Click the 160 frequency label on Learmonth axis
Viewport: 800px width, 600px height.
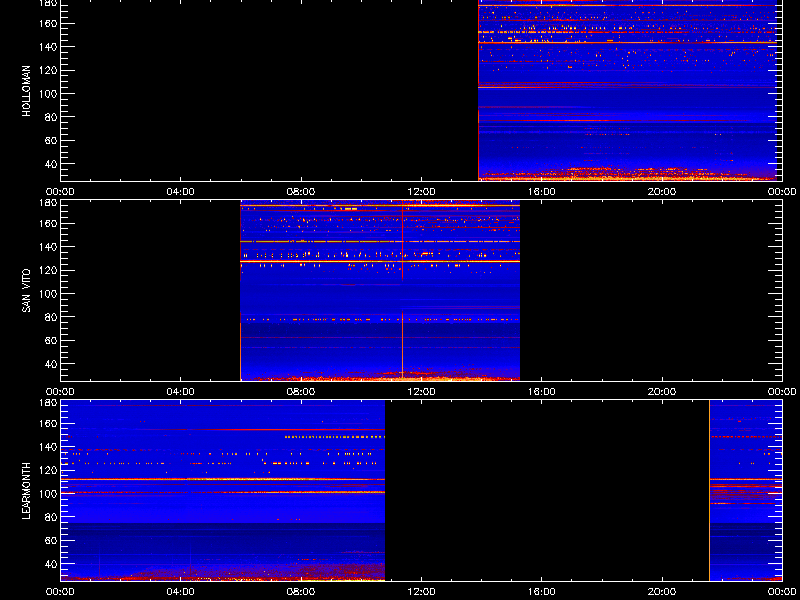click(49, 423)
